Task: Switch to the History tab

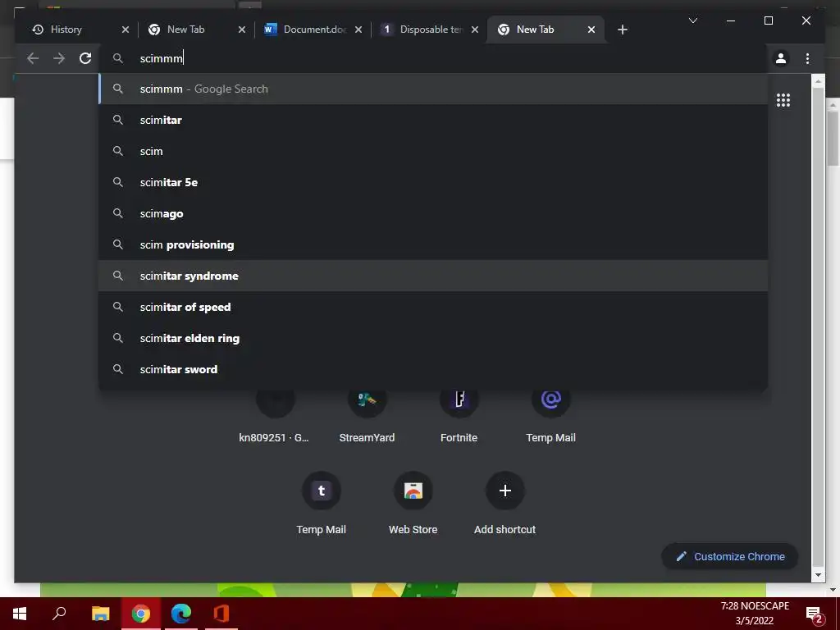Action: pos(66,30)
